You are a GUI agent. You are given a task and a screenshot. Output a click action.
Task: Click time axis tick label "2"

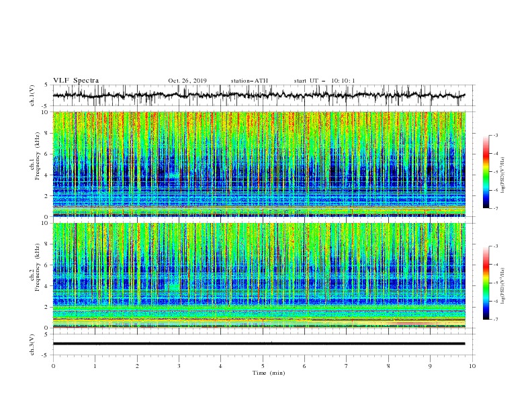tap(137, 366)
